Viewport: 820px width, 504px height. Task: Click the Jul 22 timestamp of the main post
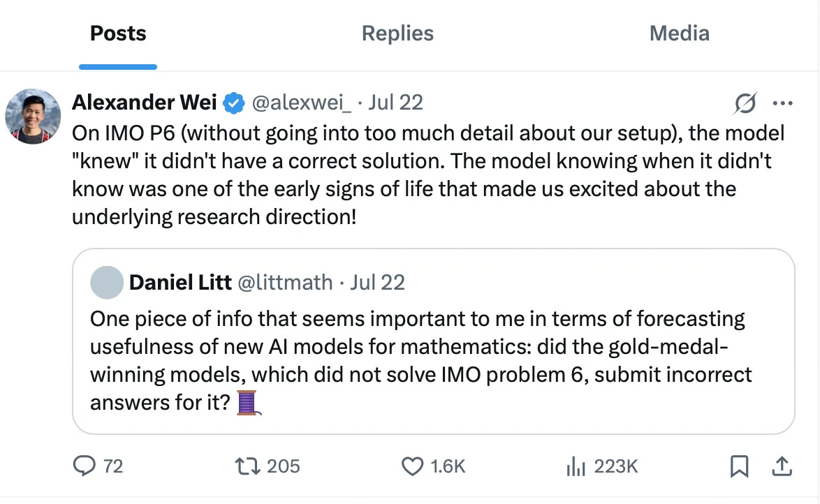tap(395, 103)
